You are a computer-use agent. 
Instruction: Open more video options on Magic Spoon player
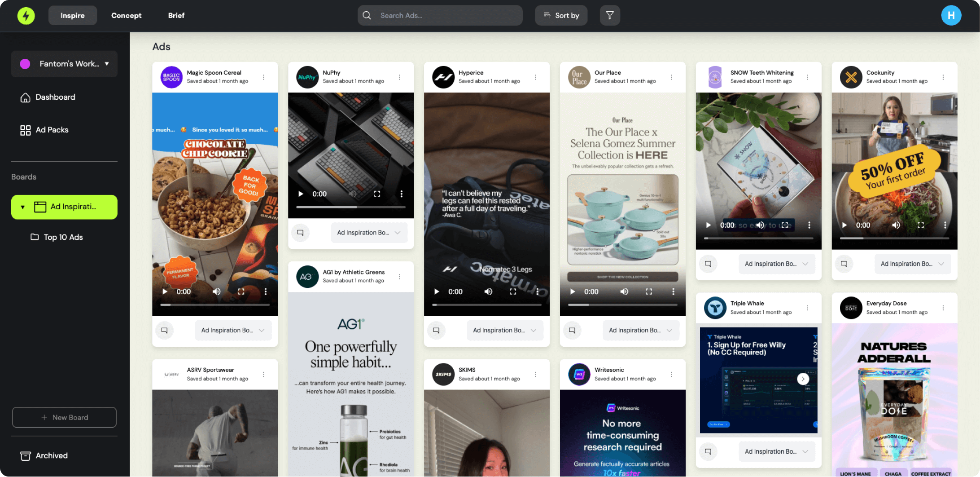pyautogui.click(x=266, y=292)
